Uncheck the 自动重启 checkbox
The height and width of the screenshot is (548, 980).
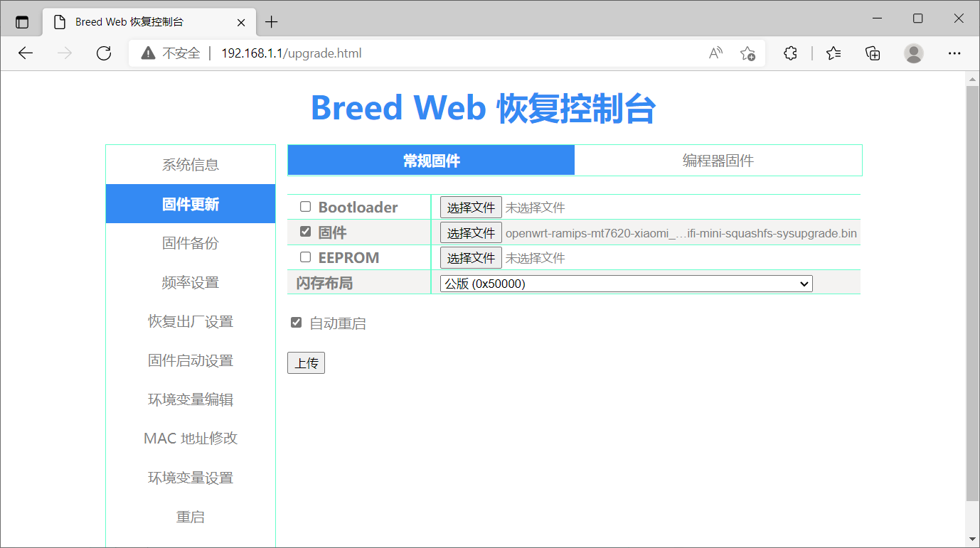click(x=297, y=323)
